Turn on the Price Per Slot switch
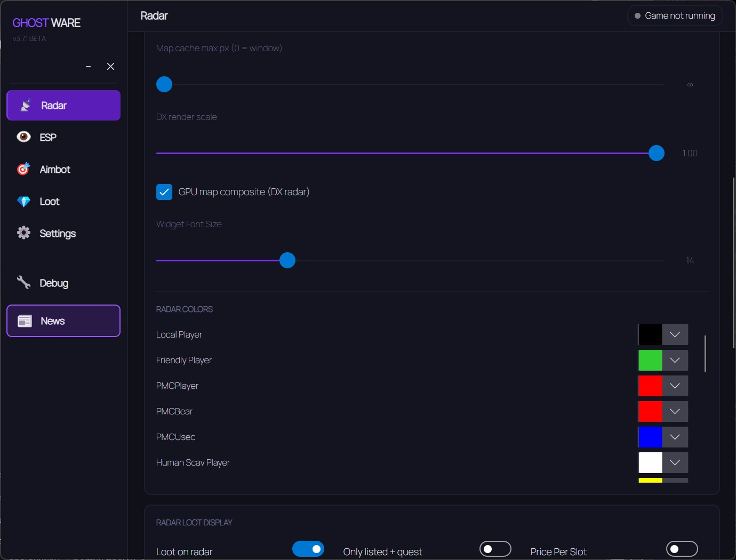This screenshot has height=560, width=736. pos(682,549)
